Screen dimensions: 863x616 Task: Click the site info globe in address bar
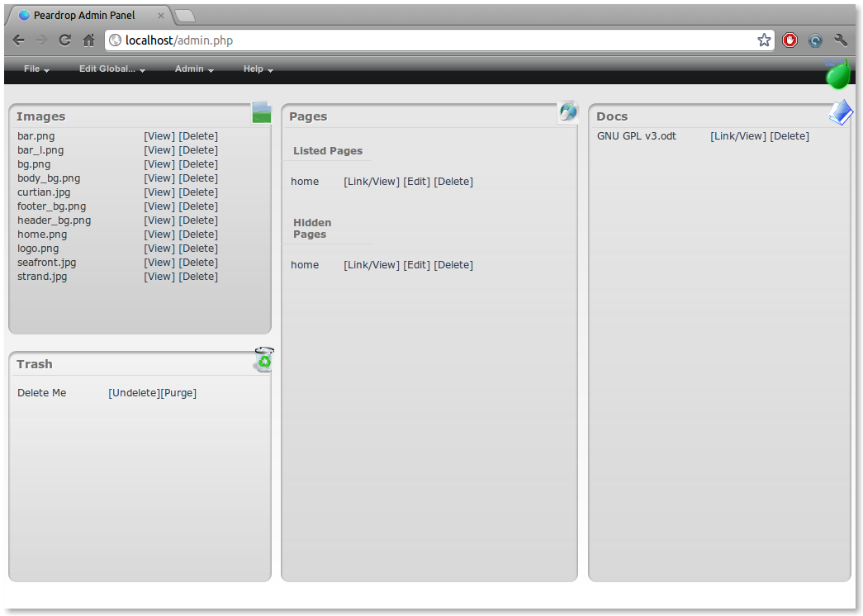click(x=115, y=40)
